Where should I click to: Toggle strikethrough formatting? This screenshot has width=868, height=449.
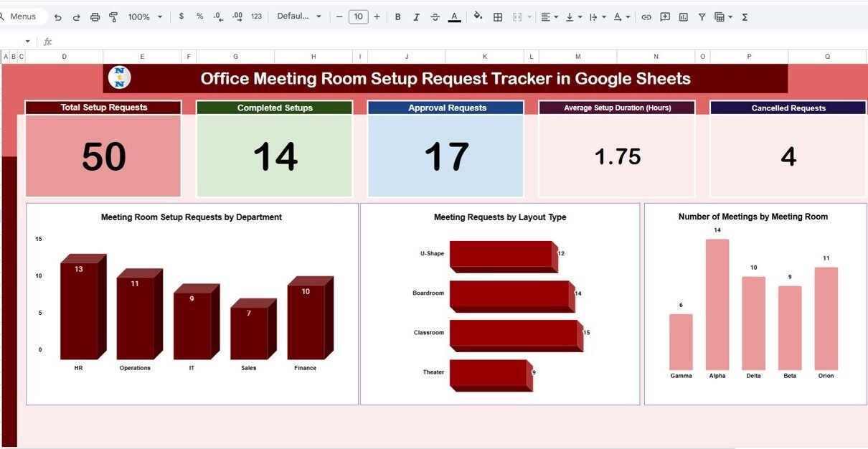tap(435, 17)
